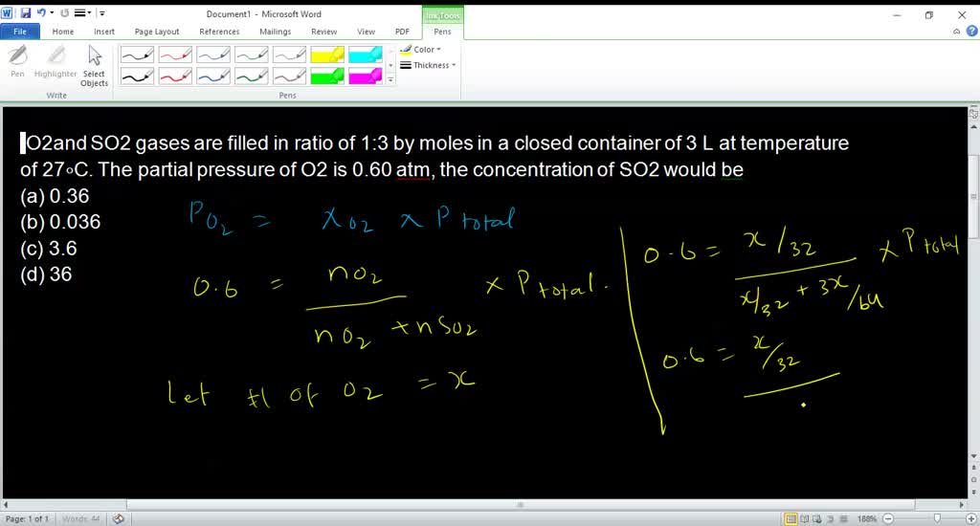Open Word Help question mark
This screenshot has width=980, height=526.
click(972, 32)
